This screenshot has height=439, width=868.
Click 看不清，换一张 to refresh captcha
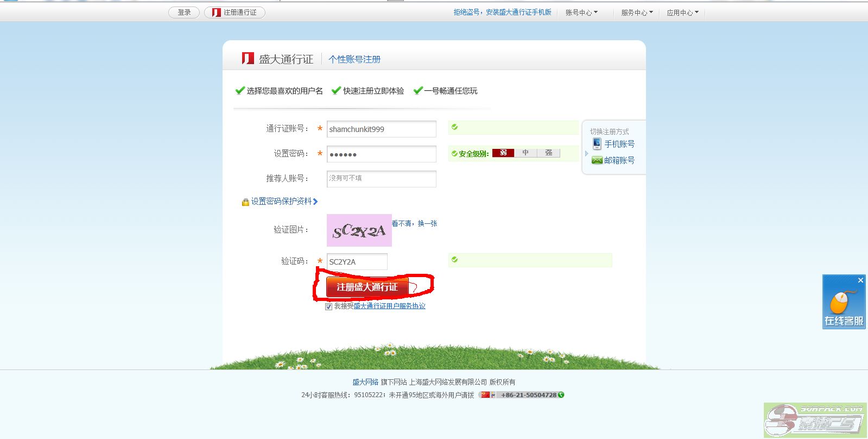[415, 223]
